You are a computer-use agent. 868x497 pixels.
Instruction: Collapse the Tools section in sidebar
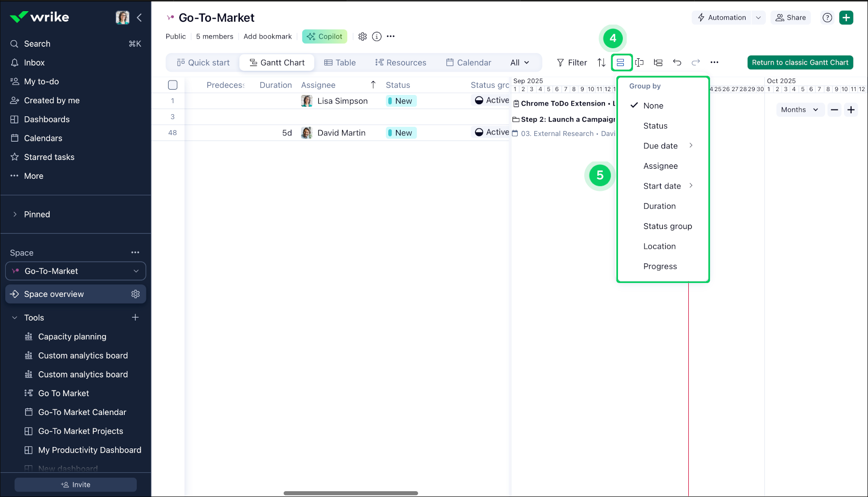[x=13, y=317]
